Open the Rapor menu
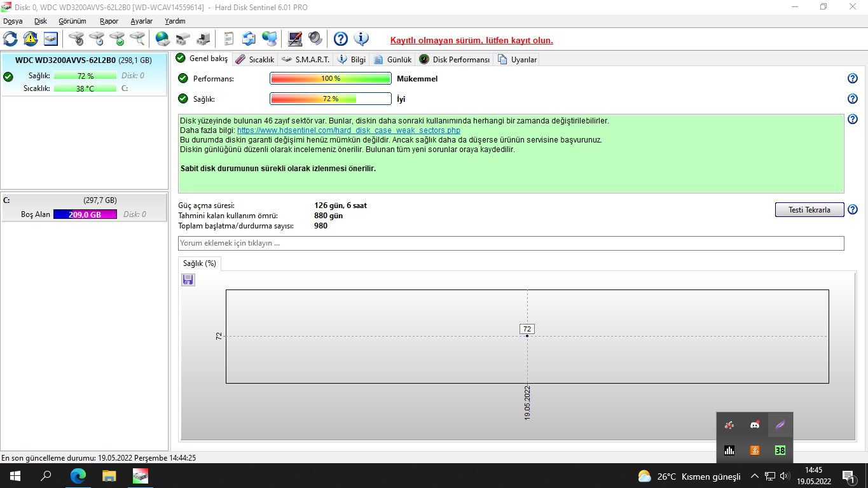868x488 pixels. (109, 21)
